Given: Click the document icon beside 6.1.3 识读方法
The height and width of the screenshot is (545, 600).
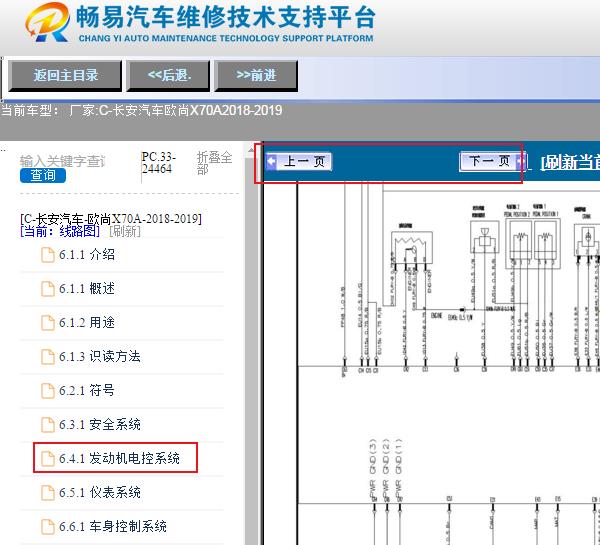Looking at the screenshot, I should click(x=48, y=357).
